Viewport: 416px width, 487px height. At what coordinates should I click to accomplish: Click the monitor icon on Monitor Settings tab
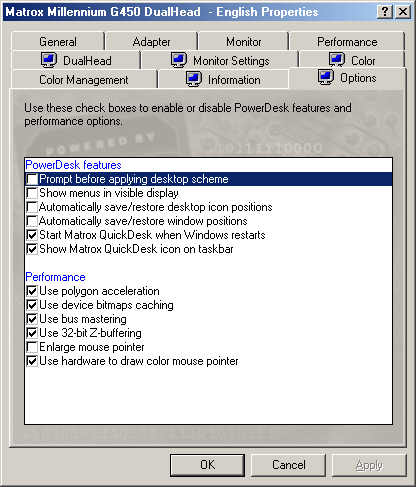tap(179, 60)
